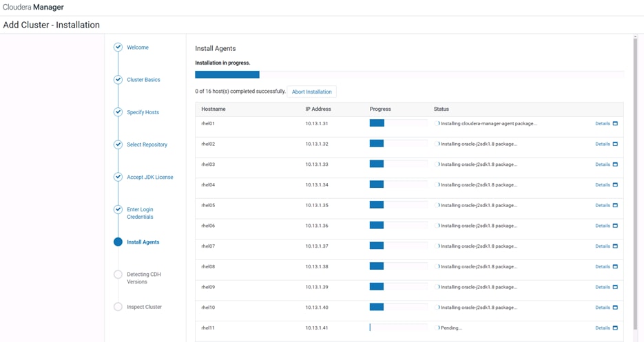Open details window icon for rhel07
The width and height of the screenshot is (644, 342).
tap(615, 246)
